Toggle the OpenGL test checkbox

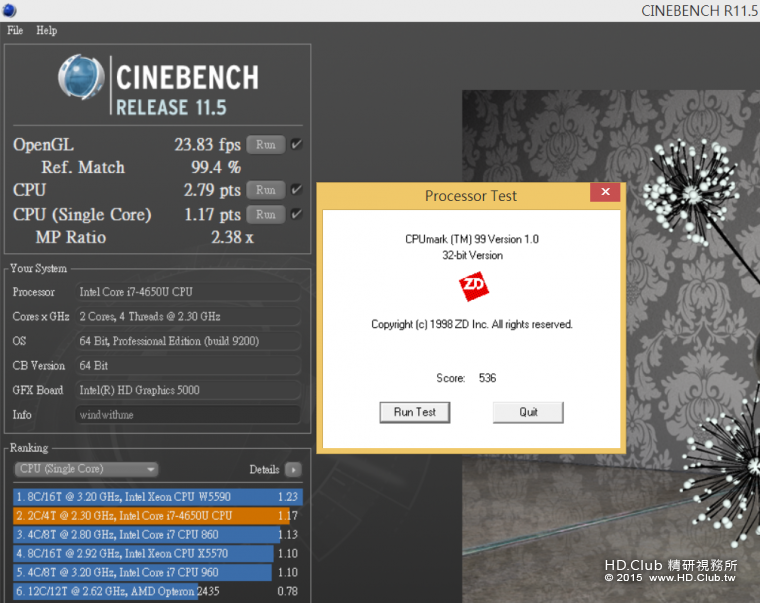pos(296,144)
